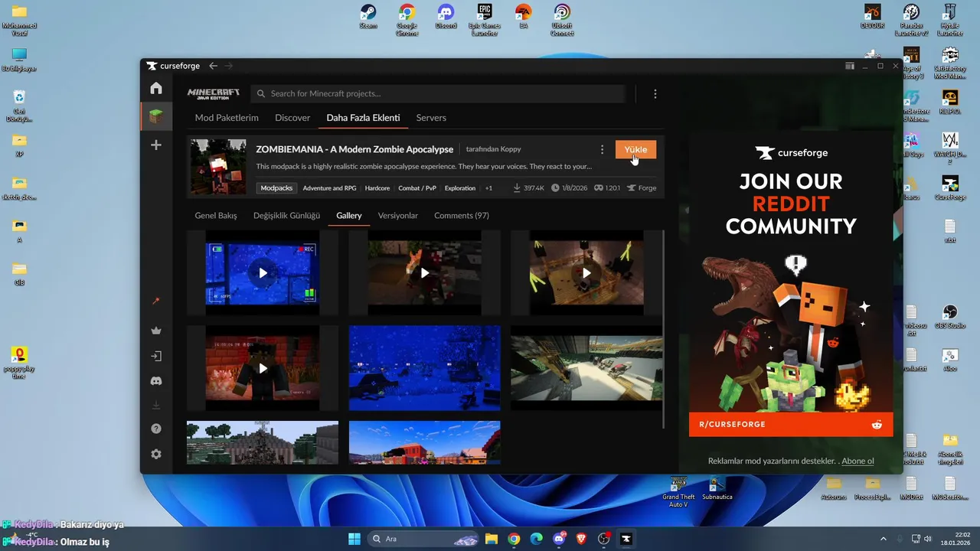Click the Abone ol subscribe link
The width and height of the screenshot is (980, 551).
pyautogui.click(x=858, y=461)
